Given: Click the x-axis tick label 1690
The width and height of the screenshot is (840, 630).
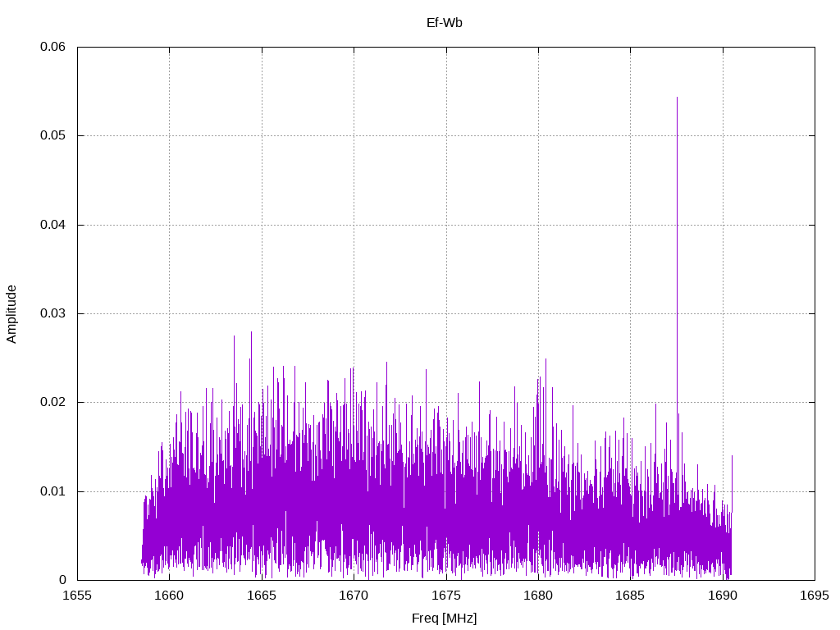Looking at the screenshot, I should pyautogui.click(x=723, y=596).
